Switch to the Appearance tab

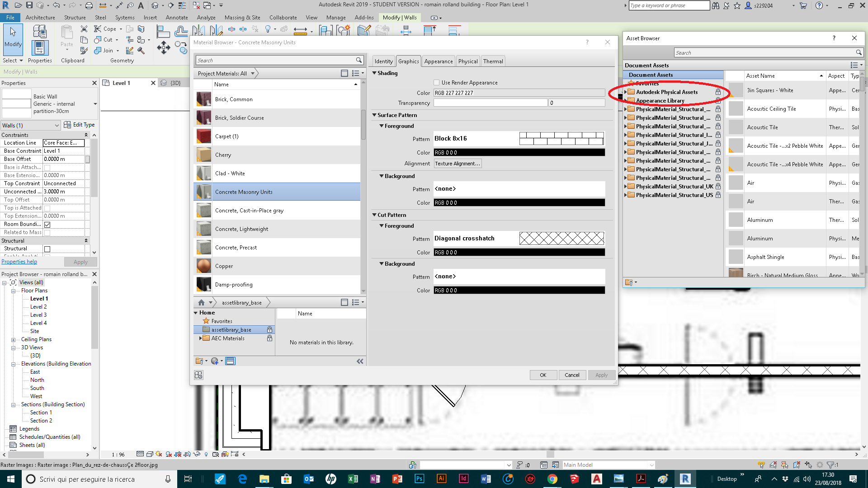[x=438, y=61]
